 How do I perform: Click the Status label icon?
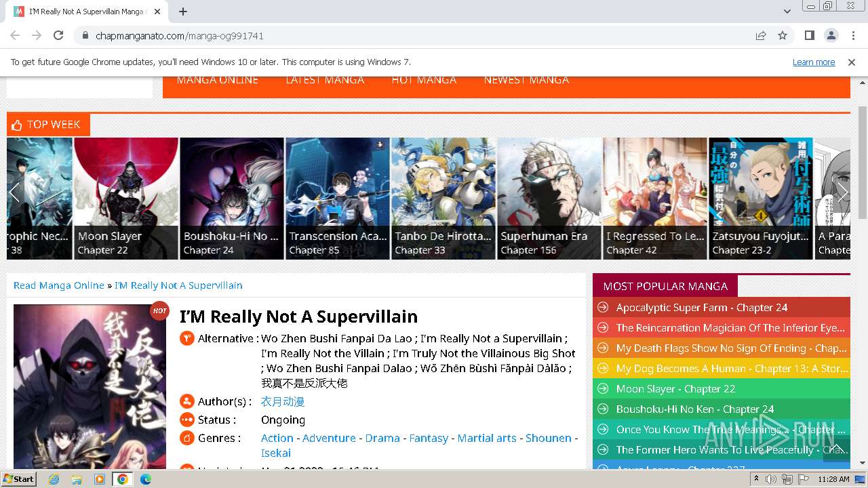[187, 420]
